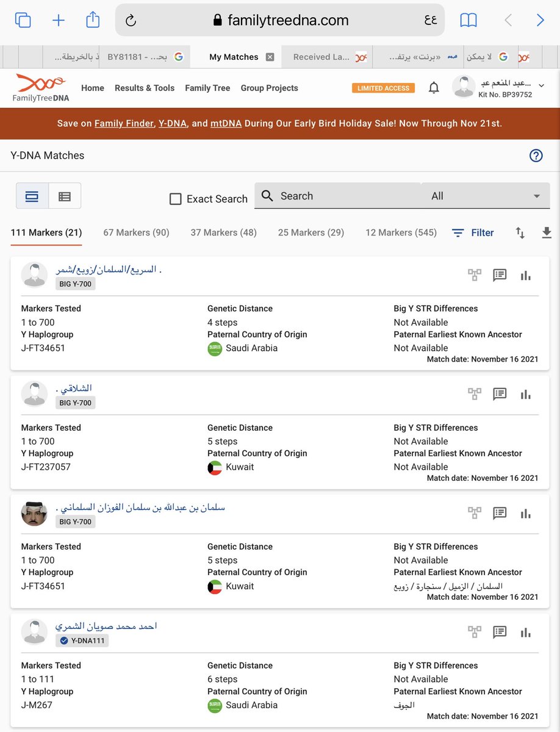This screenshot has height=732, width=560.
Task: Open Y-DNA Matches help question icon
Action: (536, 156)
